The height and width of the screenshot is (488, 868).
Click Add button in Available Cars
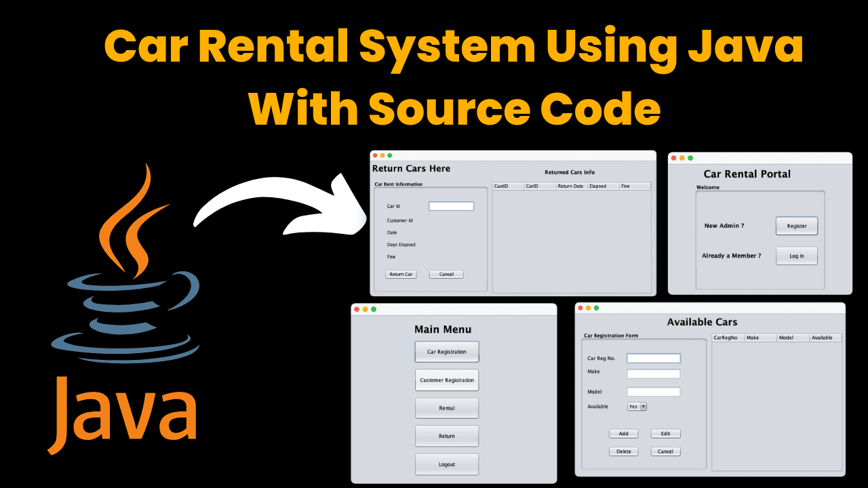[624, 434]
